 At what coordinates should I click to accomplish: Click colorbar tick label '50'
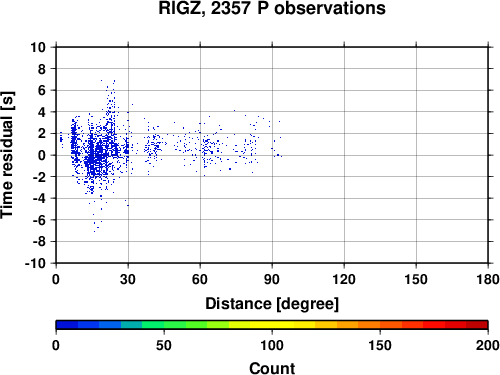[x=164, y=345]
